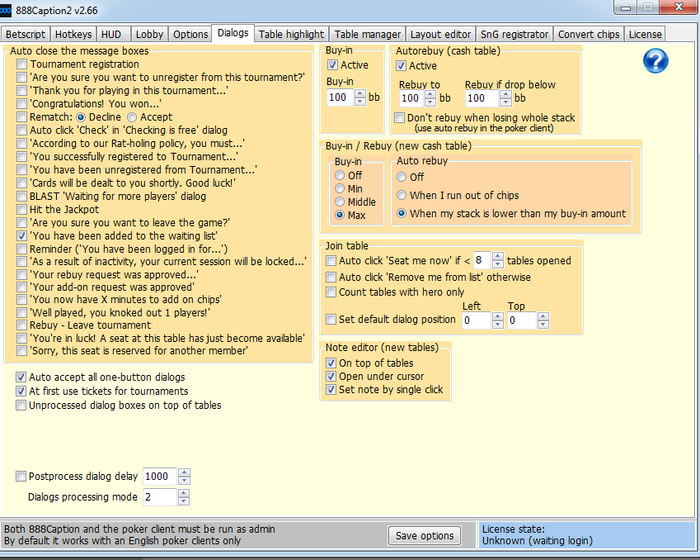Enable the Rematch checkbox
The image size is (700, 560).
(x=21, y=117)
